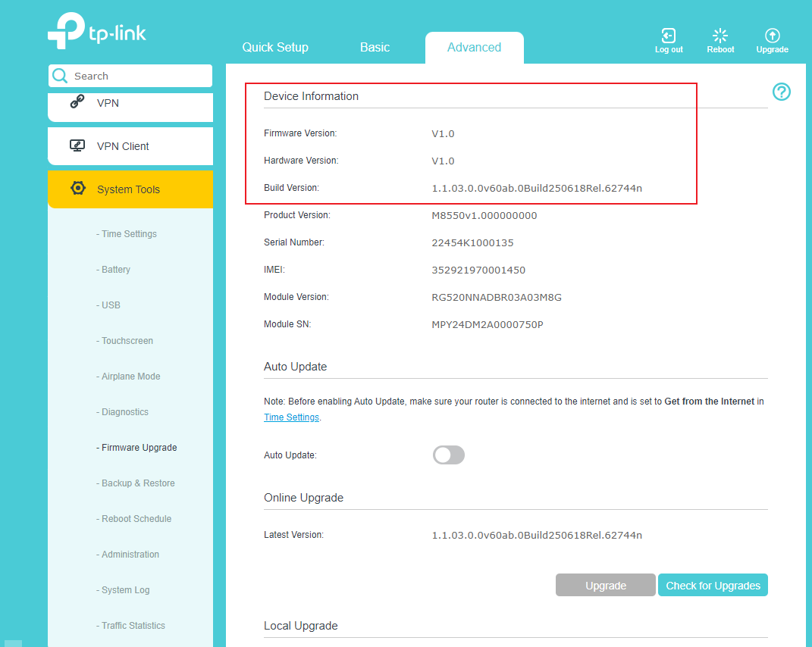812x647 pixels.
Task: Click the VPN chain-link icon
Action: pyautogui.click(x=77, y=102)
